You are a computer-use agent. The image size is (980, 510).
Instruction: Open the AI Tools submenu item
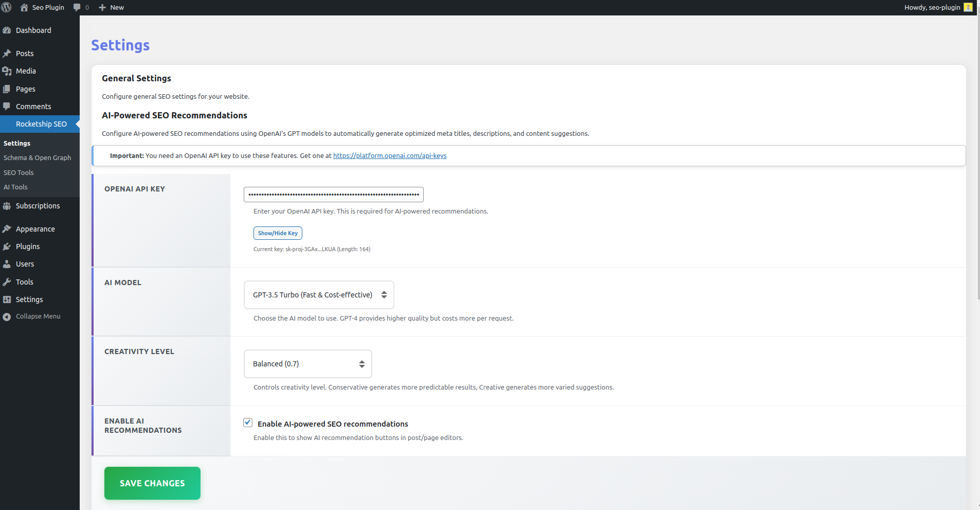tap(15, 187)
